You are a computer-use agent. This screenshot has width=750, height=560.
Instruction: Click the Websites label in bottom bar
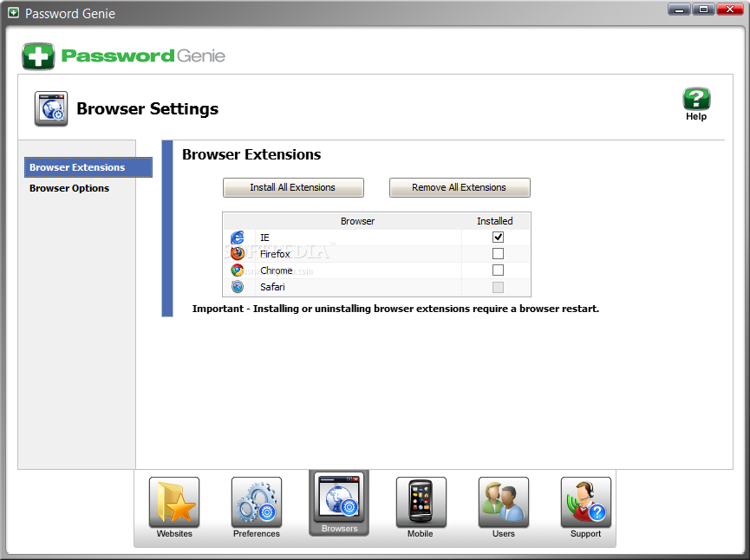click(174, 534)
